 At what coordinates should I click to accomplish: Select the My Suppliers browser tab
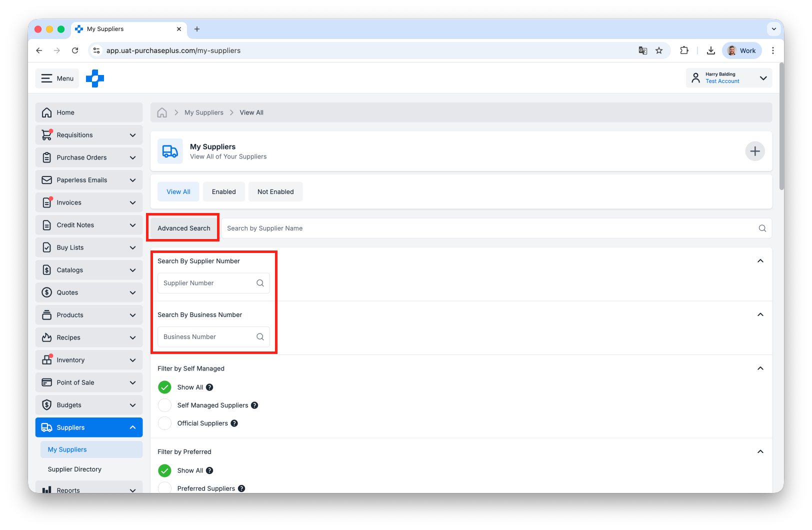click(x=129, y=29)
